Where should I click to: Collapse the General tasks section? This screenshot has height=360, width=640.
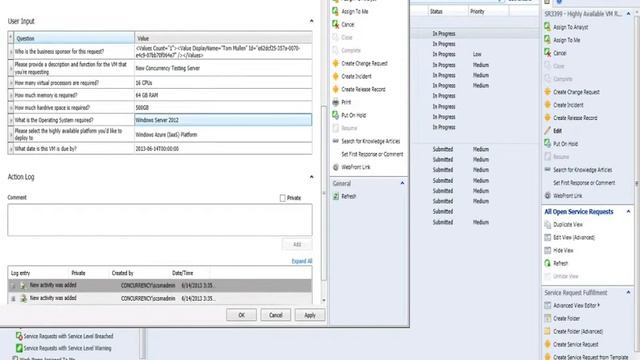402,183
